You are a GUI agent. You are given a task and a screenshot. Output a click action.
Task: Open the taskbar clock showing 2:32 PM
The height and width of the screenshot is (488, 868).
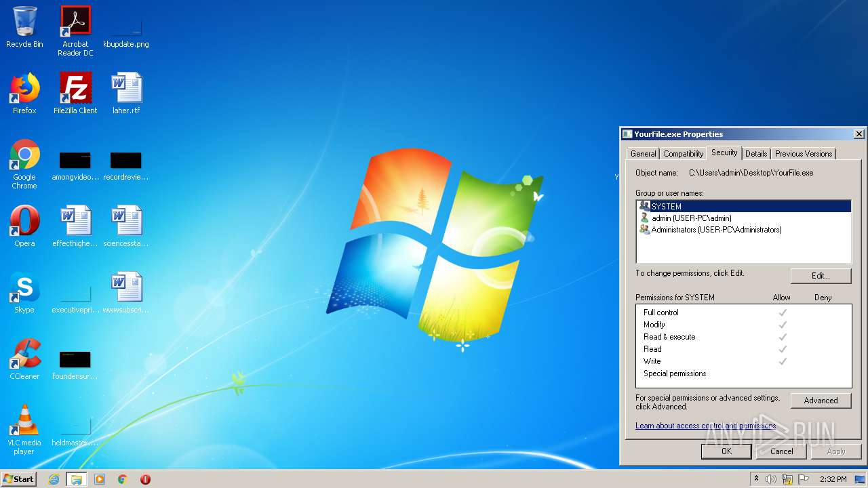pyautogui.click(x=833, y=479)
